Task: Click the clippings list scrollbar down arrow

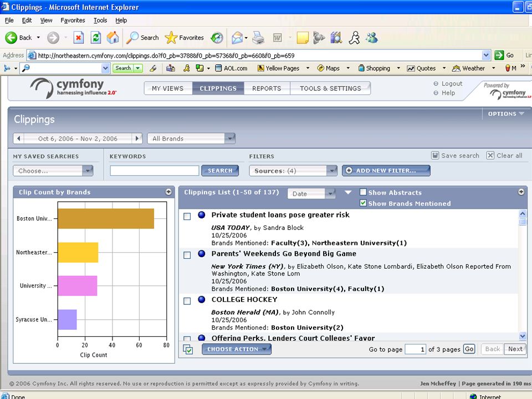Action: pos(523,336)
